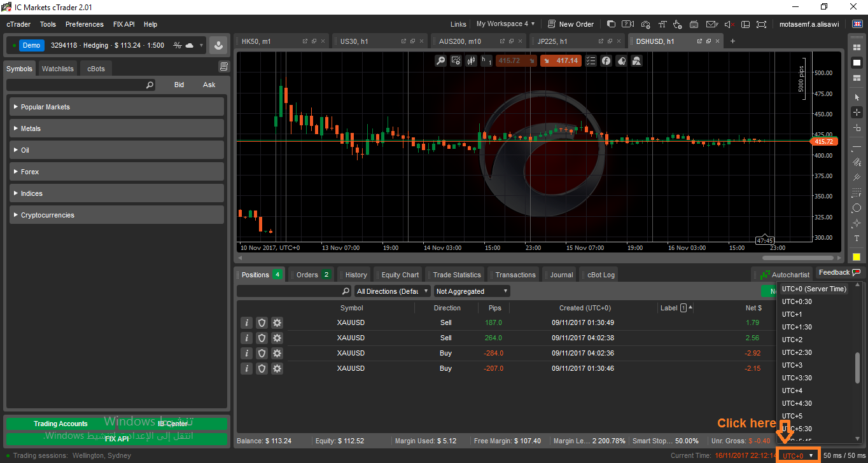This screenshot has height=463, width=868.
Task: Open the chart objects shapes icon
Action: [636, 60]
